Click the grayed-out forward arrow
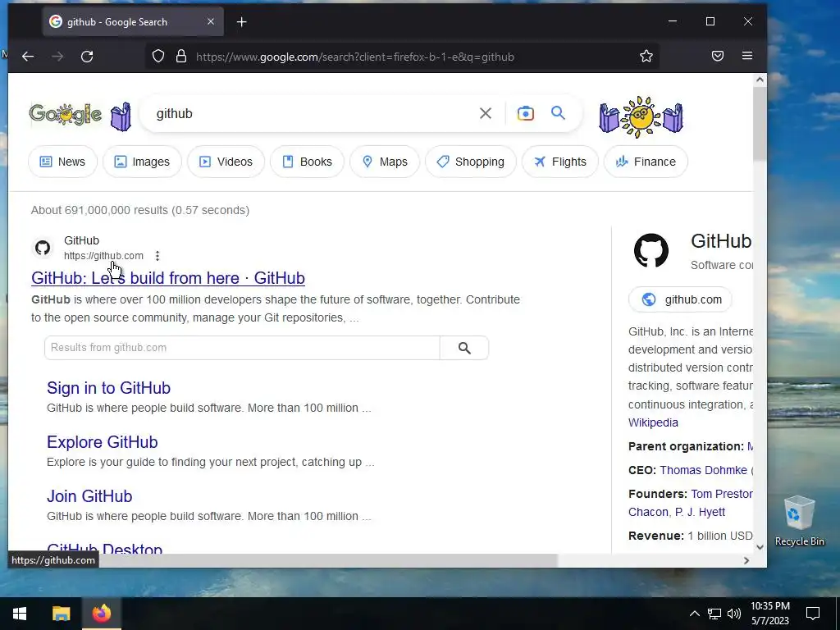This screenshot has height=630, width=840. (57, 57)
